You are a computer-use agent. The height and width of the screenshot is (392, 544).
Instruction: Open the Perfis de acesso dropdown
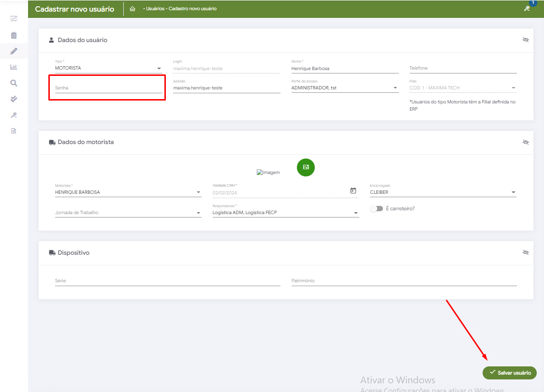click(x=344, y=88)
